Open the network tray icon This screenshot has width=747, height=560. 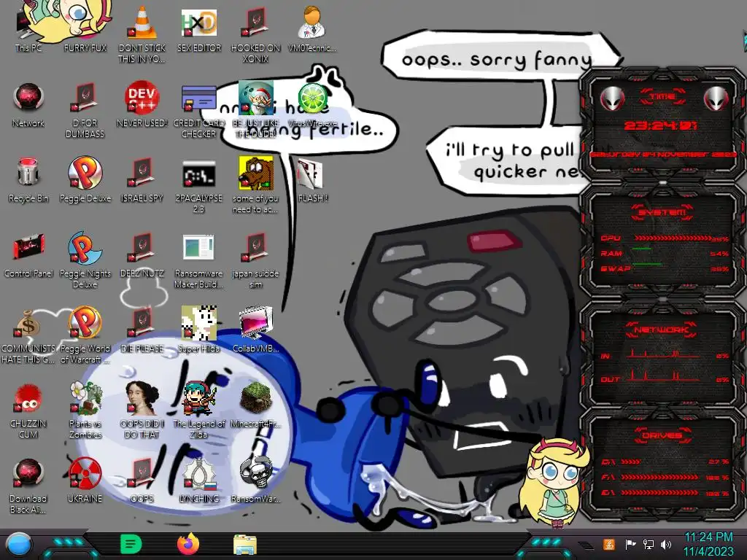click(648, 544)
